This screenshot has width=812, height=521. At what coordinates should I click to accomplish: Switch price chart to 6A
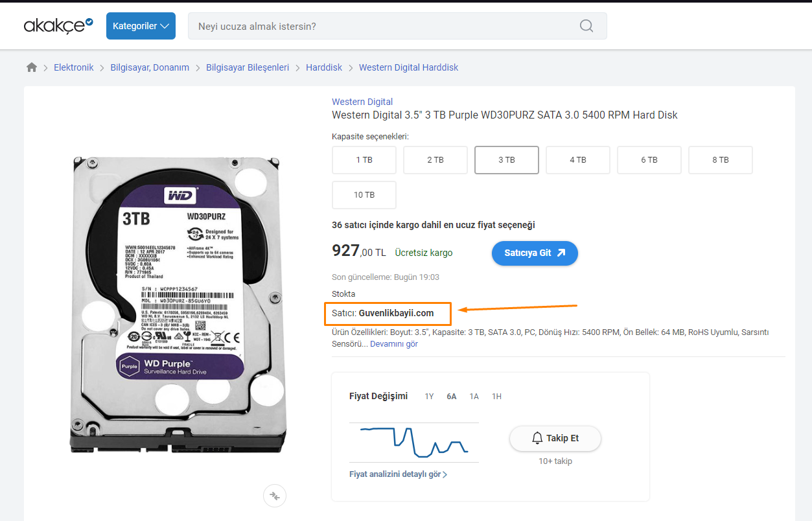pos(452,397)
